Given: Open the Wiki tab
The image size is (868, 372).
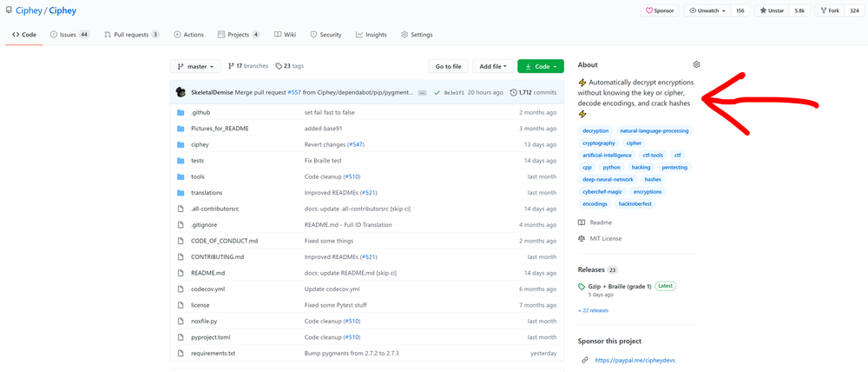Looking at the screenshot, I should pyautogui.click(x=285, y=35).
